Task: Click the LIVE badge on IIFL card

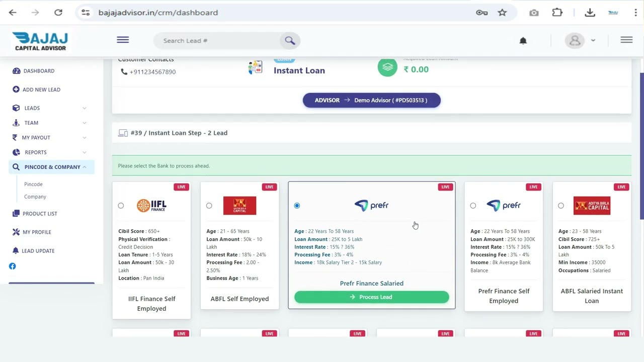Action: point(181,187)
